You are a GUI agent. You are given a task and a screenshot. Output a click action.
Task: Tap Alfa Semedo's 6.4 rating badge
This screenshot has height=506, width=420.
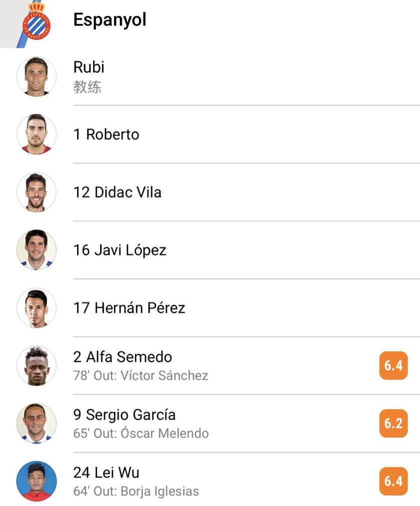click(x=393, y=366)
